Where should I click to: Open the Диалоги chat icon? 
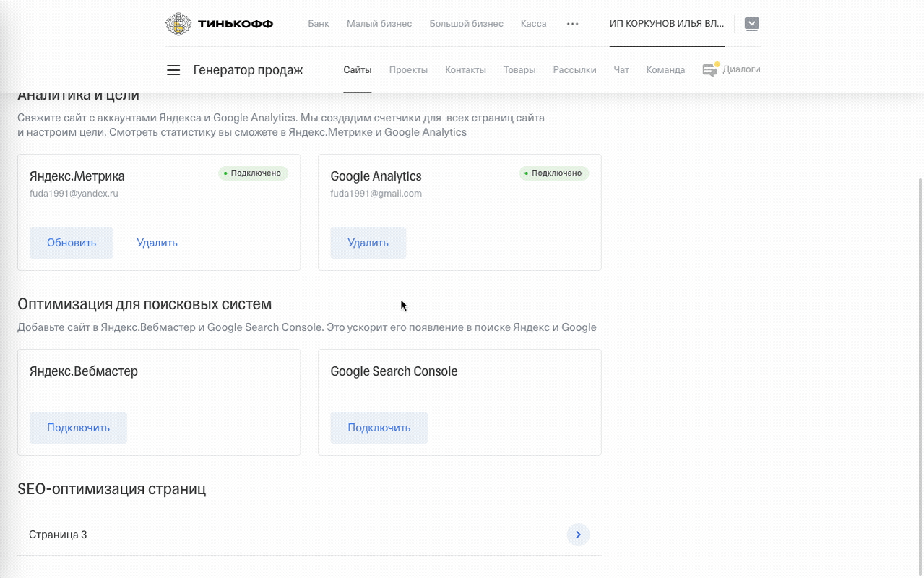[710, 70]
